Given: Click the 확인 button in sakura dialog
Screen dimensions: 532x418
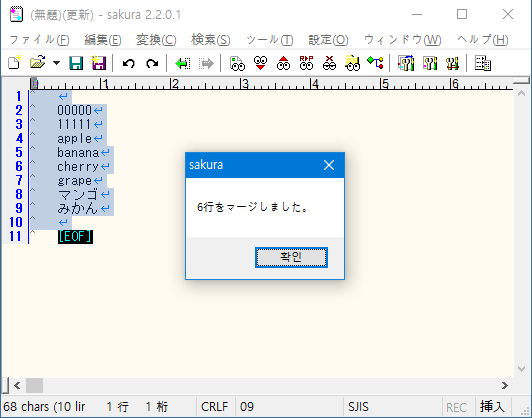Looking at the screenshot, I should pos(291,257).
